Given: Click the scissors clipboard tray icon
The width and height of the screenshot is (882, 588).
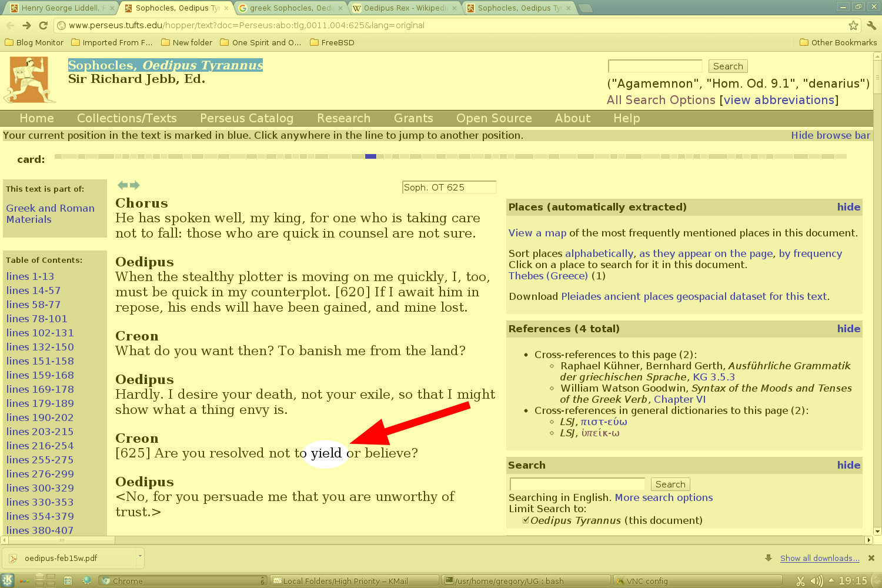Looking at the screenshot, I should (x=800, y=581).
